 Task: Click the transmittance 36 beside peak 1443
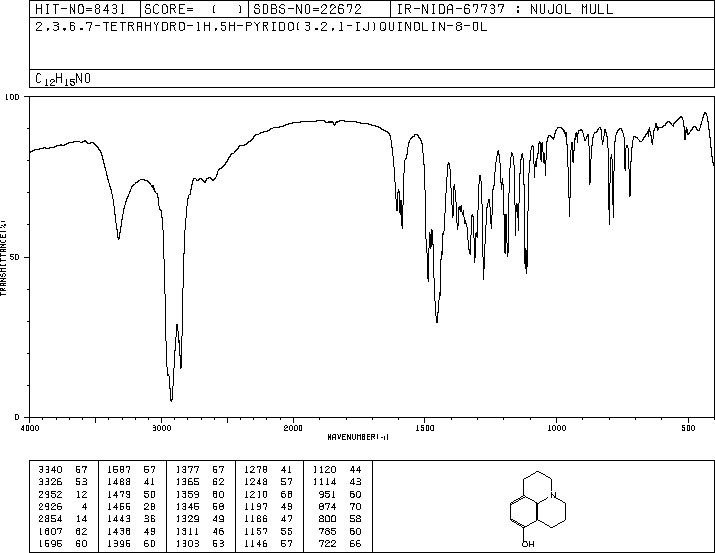pyautogui.click(x=150, y=519)
